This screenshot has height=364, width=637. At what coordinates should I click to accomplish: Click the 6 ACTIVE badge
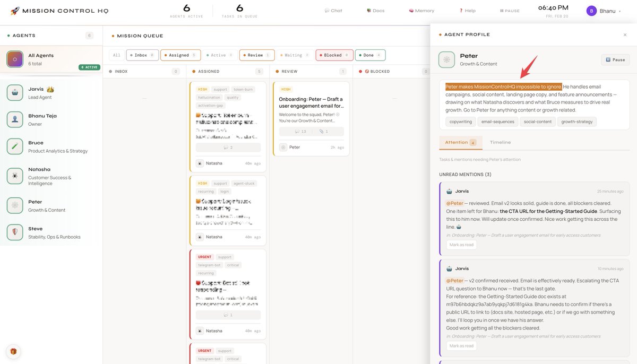coord(89,67)
